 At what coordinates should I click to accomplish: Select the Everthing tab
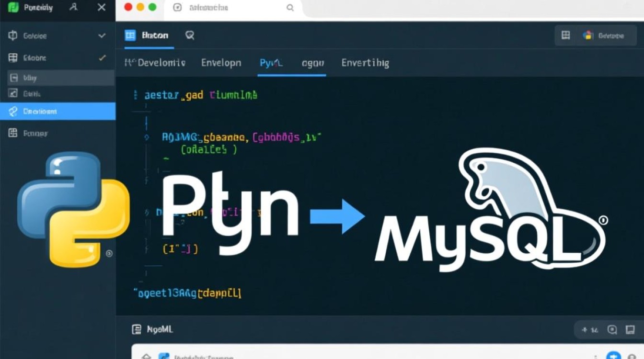coord(365,63)
